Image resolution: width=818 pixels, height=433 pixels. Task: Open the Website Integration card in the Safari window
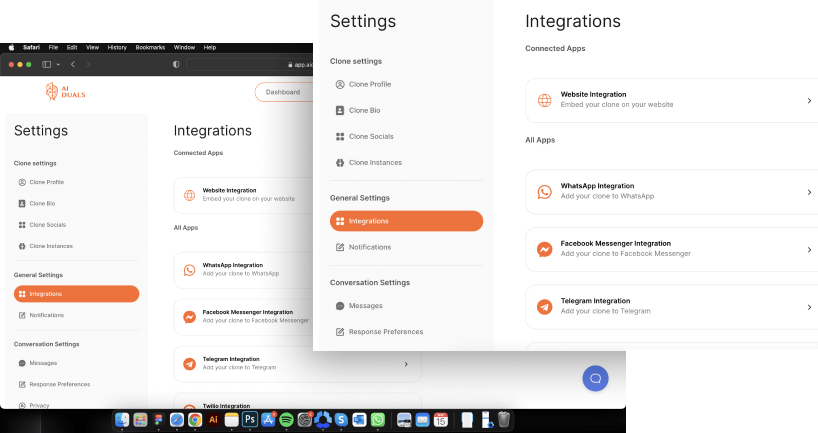pyautogui.click(x=243, y=195)
